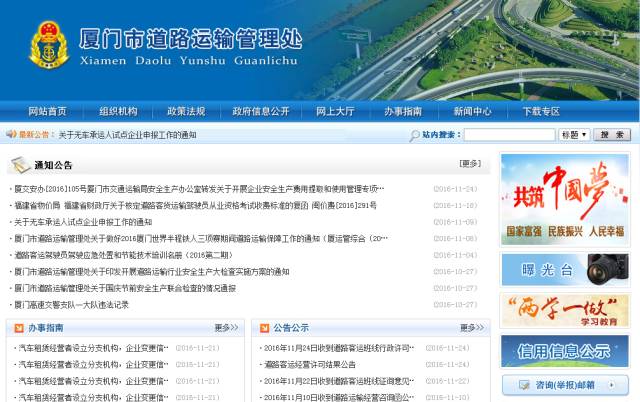
Task: Click the 曝光台 camera banner
Action: pyautogui.click(x=565, y=269)
